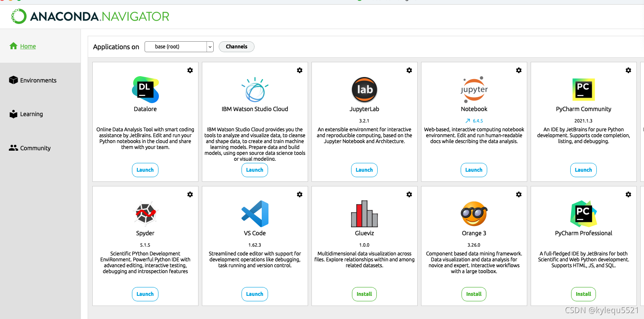Click the Glueviz bar chart icon
The height and width of the screenshot is (319, 644).
coord(364,214)
